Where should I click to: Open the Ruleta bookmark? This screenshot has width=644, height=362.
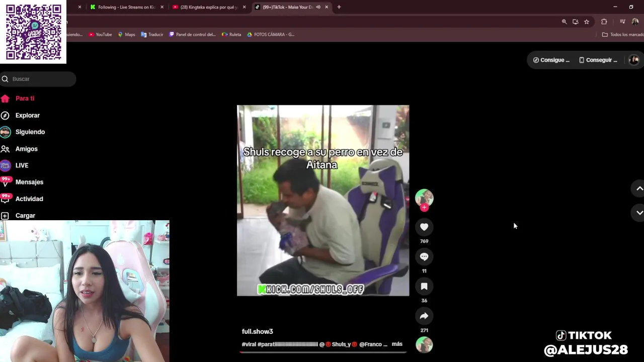point(231,34)
